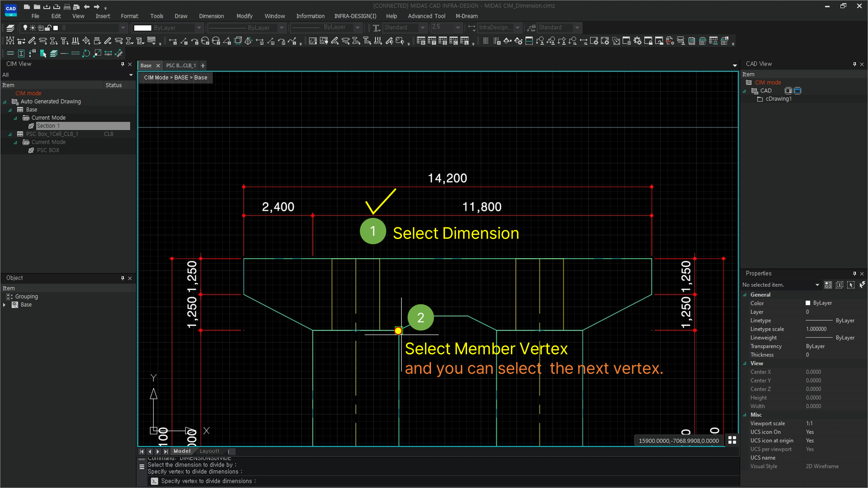Open the Layer manager icon
The height and width of the screenshot is (488, 868).
[10, 28]
